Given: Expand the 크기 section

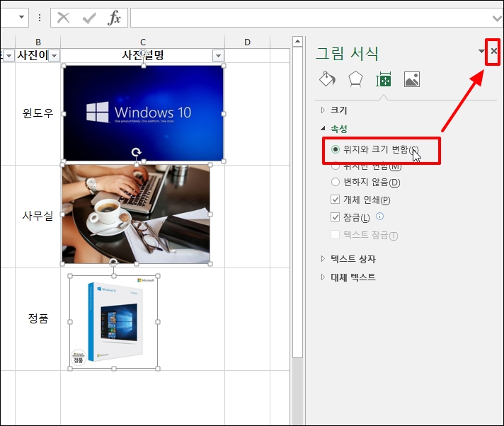Looking at the screenshot, I should point(323,110).
